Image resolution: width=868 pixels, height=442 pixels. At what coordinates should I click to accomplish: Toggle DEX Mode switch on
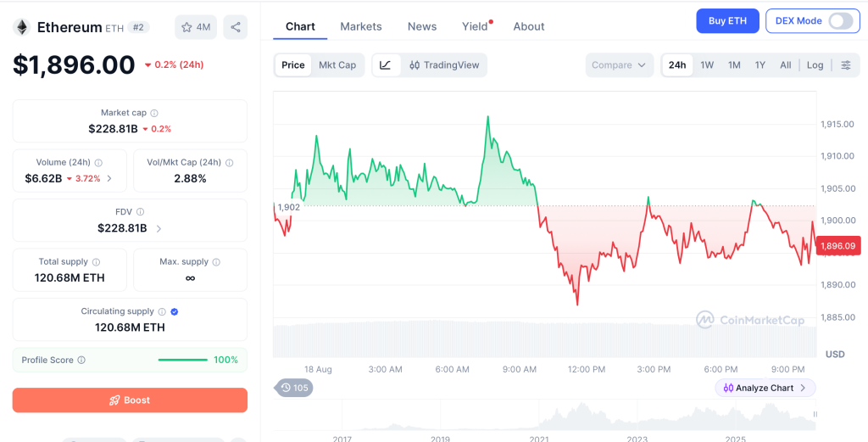[840, 21]
